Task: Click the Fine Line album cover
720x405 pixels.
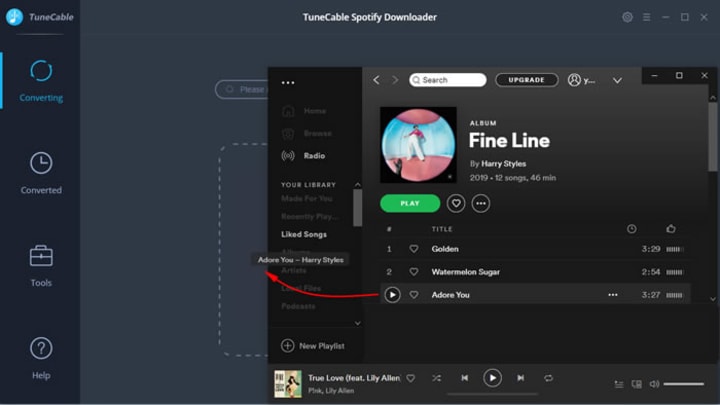Action: pos(418,145)
